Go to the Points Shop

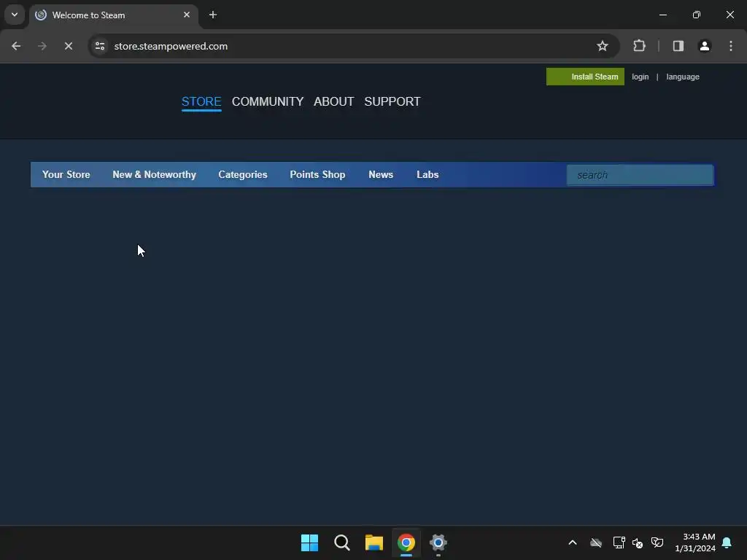[x=318, y=174]
